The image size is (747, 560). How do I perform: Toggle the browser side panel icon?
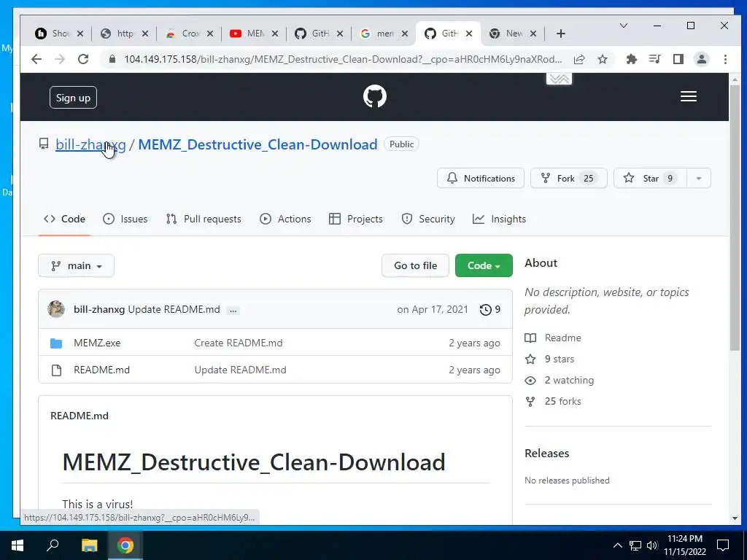(678, 59)
